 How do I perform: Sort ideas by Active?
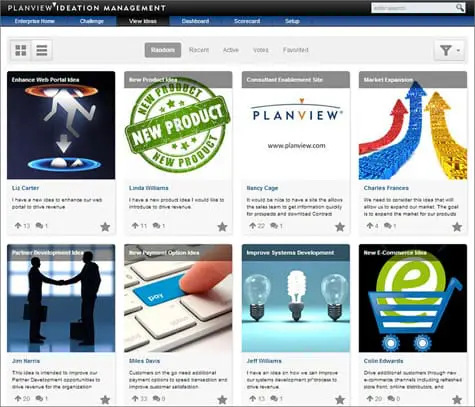pos(231,50)
